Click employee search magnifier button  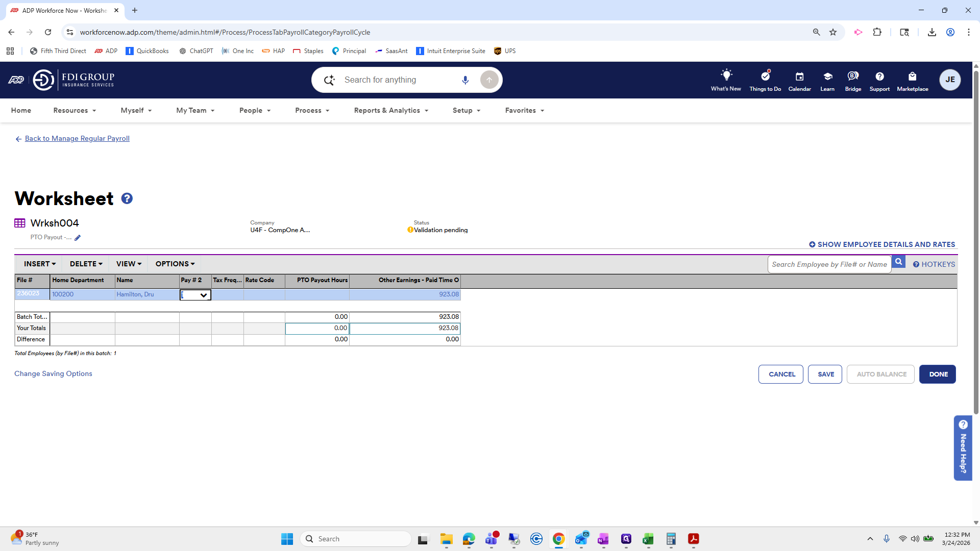point(898,262)
